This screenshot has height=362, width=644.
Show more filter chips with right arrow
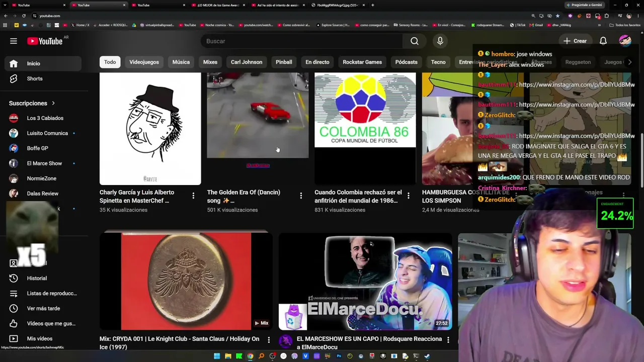point(629,62)
